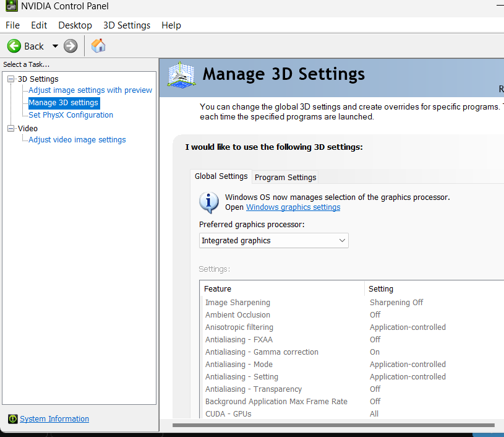
Task: Open the System Information link
Action: pos(54,418)
